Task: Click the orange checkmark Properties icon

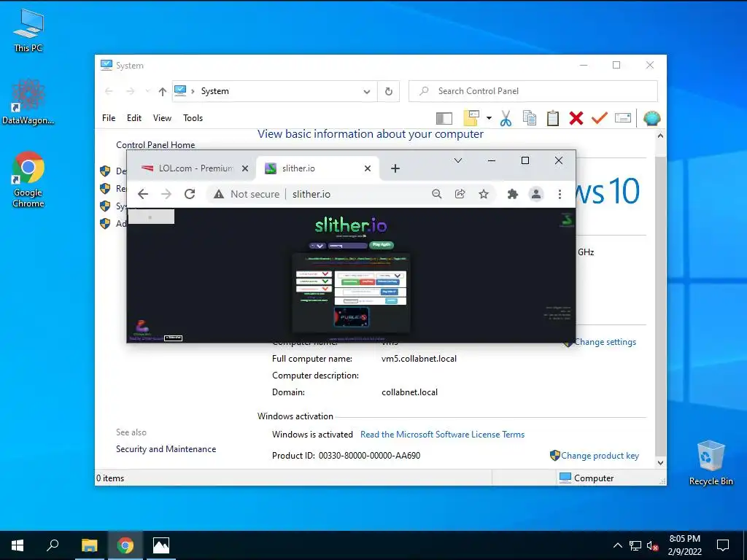Action: pyautogui.click(x=600, y=117)
